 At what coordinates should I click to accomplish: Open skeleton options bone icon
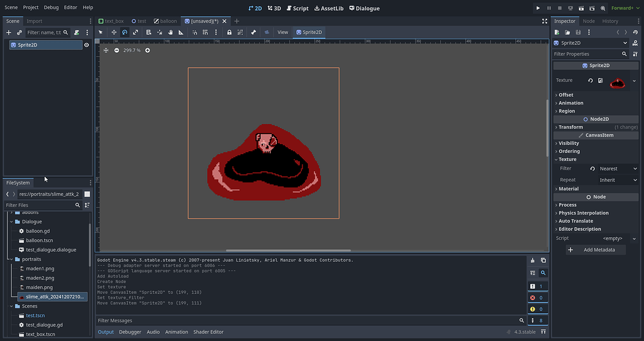click(x=253, y=32)
